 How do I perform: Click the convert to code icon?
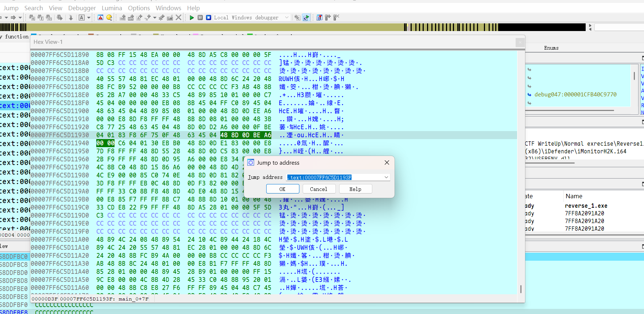(x=123, y=18)
